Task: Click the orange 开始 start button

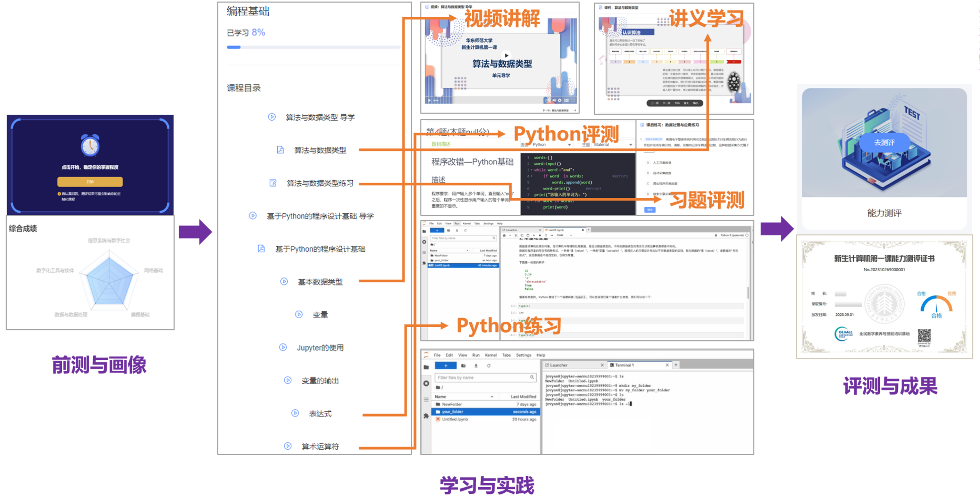Action: tap(90, 182)
